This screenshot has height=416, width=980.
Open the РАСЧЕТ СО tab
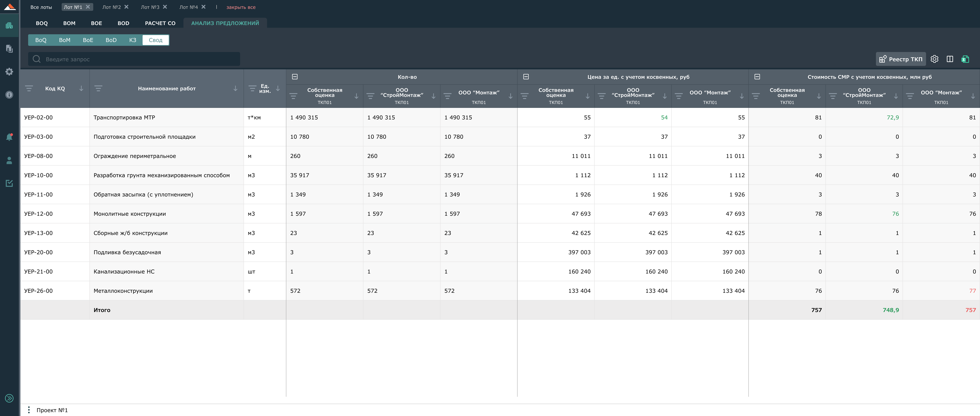click(160, 23)
